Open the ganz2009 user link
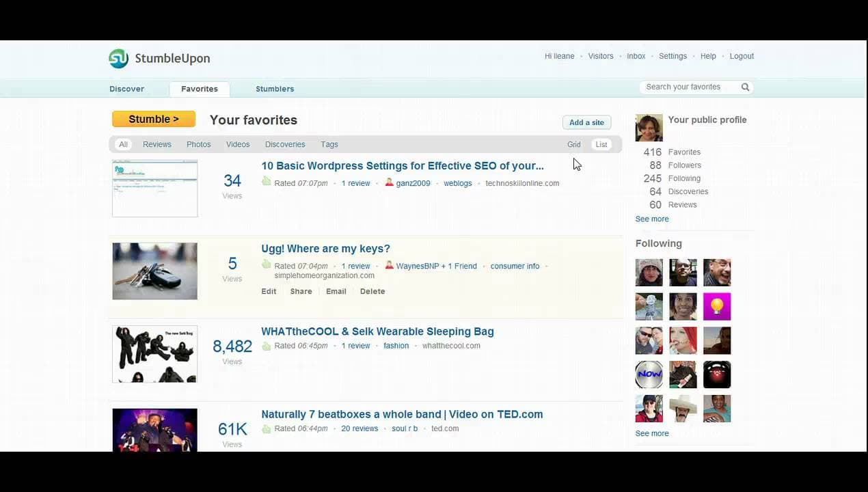 [x=413, y=183]
